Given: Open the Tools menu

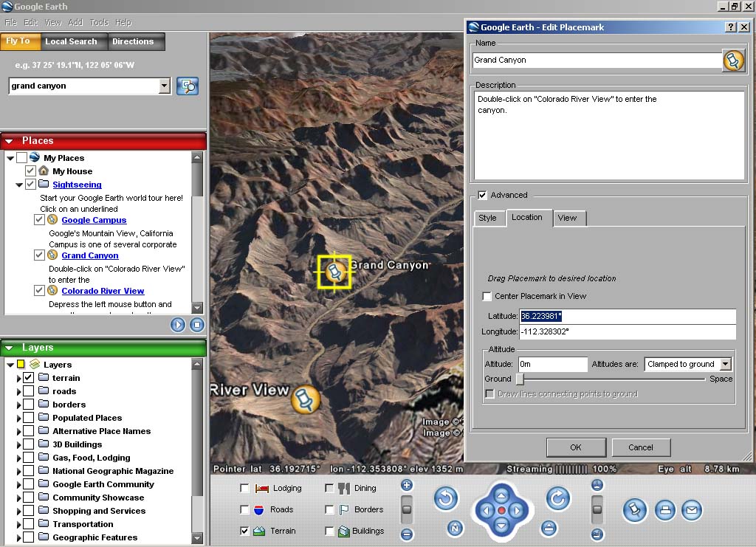Looking at the screenshot, I should pyautogui.click(x=98, y=23).
